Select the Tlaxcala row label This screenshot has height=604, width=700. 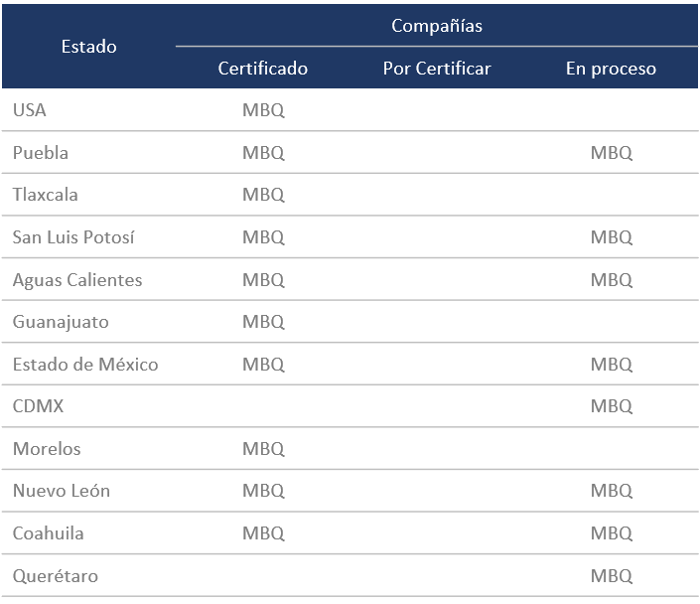pyautogui.click(x=45, y=195)
